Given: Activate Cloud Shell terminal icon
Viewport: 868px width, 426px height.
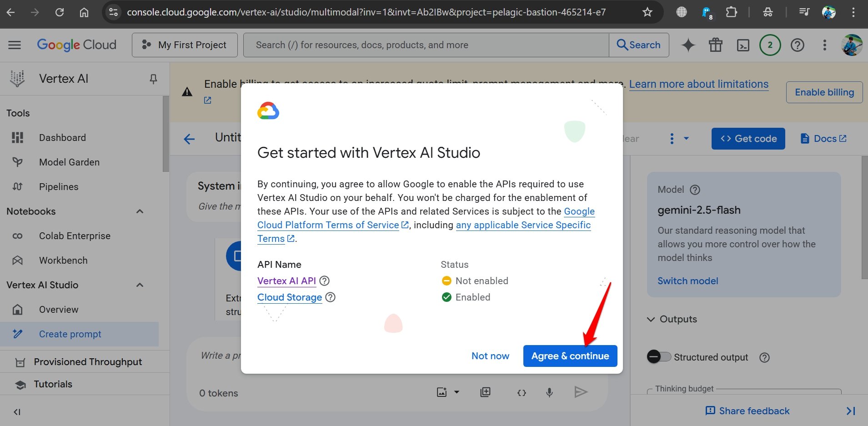Looking at the screenshot, I should click(743, 45).
